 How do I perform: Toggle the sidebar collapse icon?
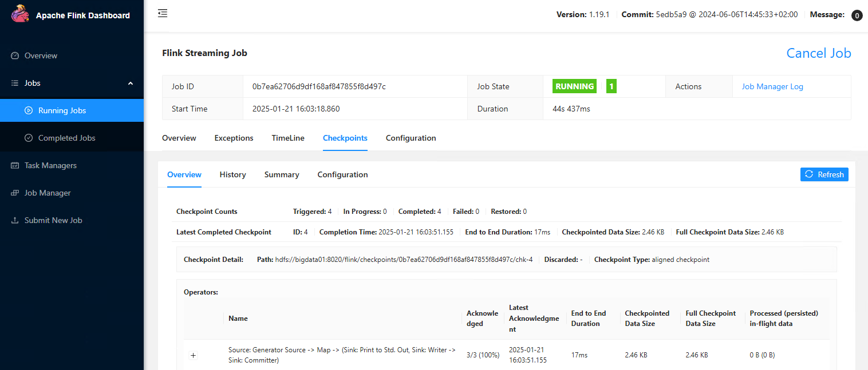point(163,13)
